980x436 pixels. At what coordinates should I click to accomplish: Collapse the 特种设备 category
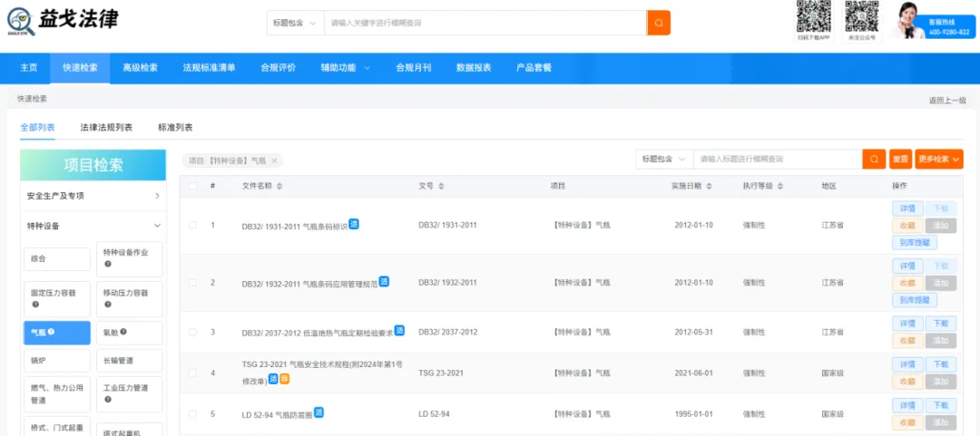tap(93, 226)
